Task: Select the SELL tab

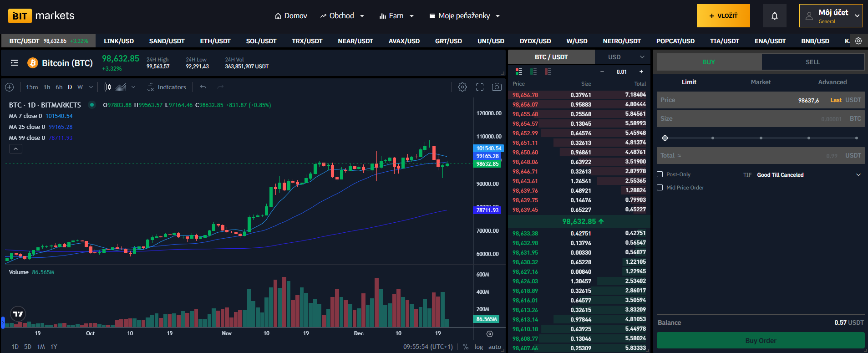Action: tap(812, 62)
